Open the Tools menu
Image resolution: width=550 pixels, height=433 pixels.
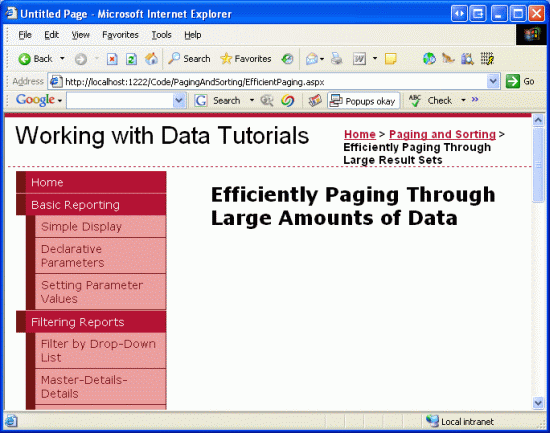[161, 35]
